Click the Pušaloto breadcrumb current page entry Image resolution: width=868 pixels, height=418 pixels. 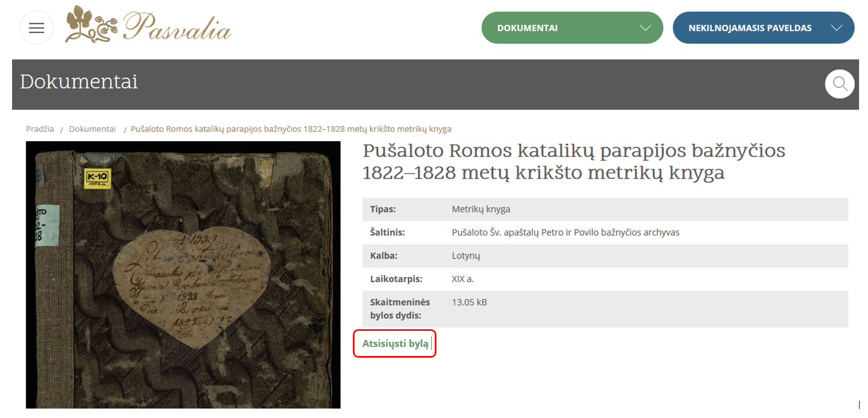tap(290, 129)
